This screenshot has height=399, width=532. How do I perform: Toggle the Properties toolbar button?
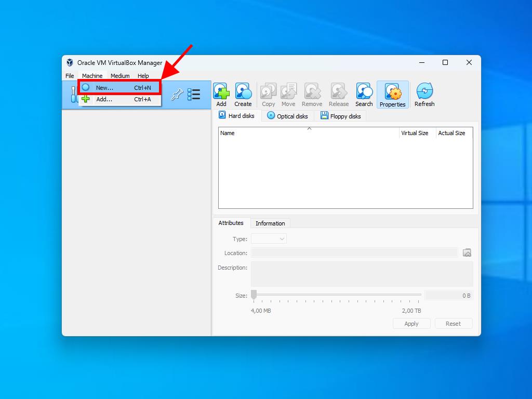pos(392,95)
